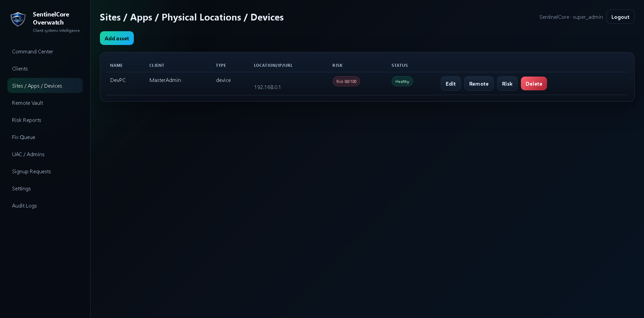Click the 192.168.0.1 IP address
Viewport: 644px width, 318px height.
[267, 87]
